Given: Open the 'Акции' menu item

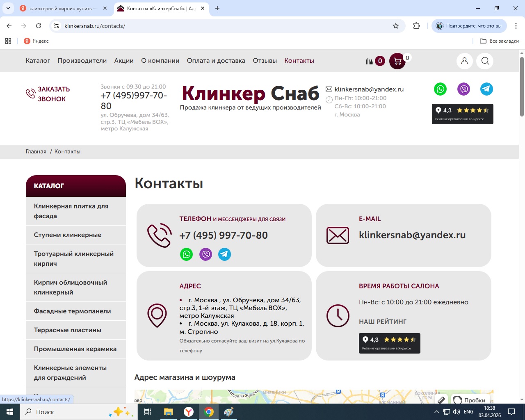Looking at the screenshot, I should [124, 61].
